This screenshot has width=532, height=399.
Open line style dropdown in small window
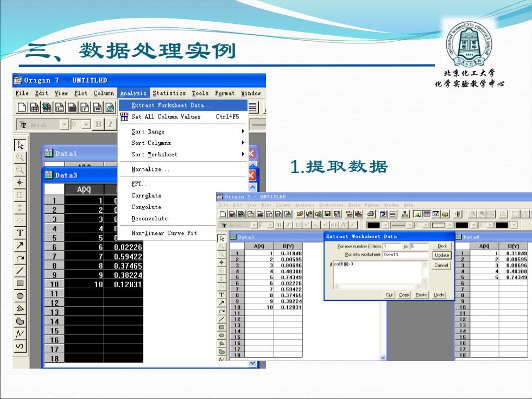(x=409, y=225)
